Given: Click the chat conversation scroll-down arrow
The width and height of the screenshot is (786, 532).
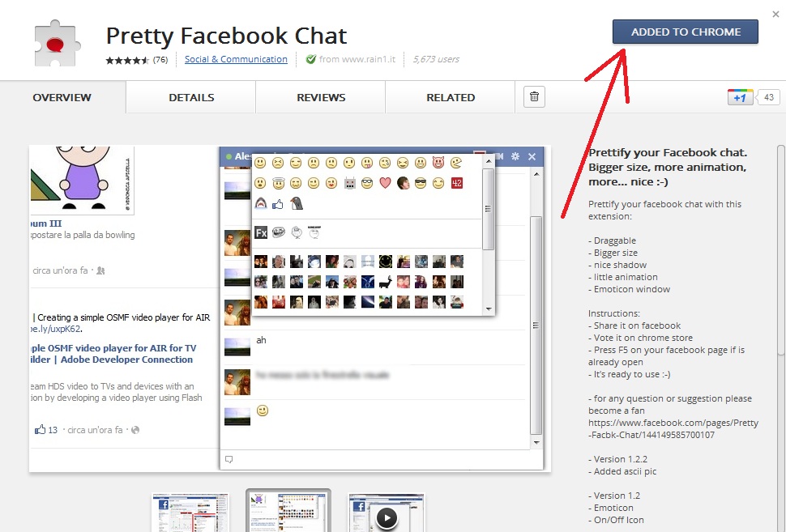Looking at the screenshot, I should pyautogui.click(x=536, y=442).
